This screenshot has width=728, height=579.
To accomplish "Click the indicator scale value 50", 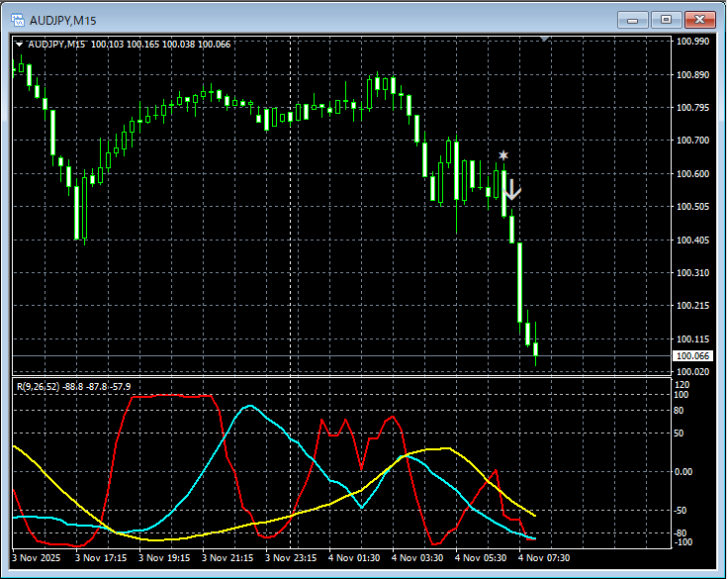I will pyautogui.click(x=679, y=434).
